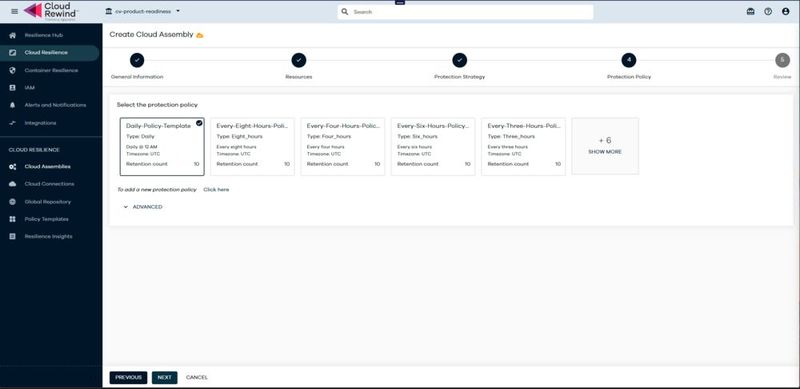
Task: Expand the ADVANCED section
Action: [143, 207]
